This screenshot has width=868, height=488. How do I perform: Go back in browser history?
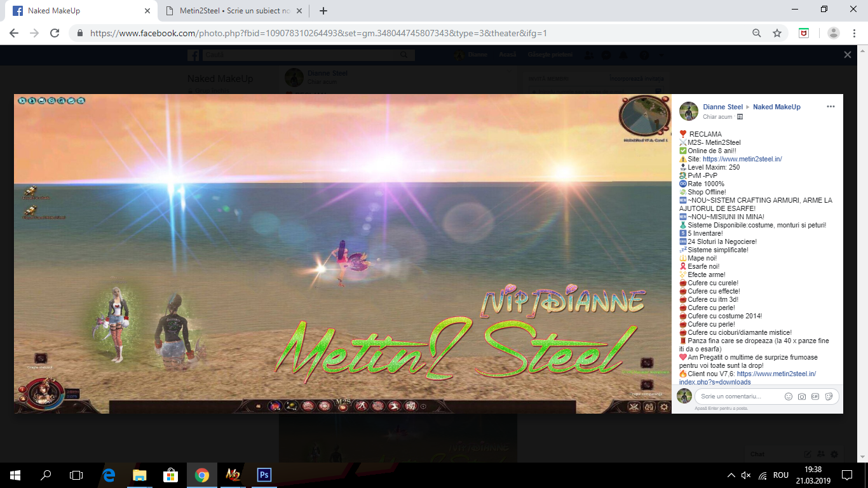(x=14, y=33)
